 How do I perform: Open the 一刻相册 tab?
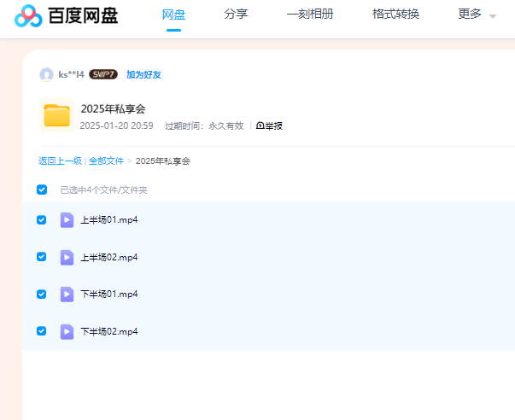310,15
